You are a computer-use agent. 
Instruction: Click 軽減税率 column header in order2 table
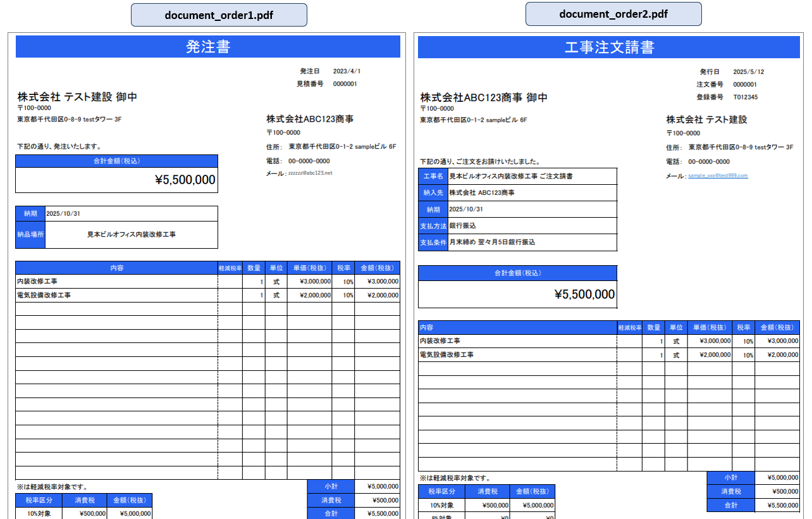[x=630, y=327]
